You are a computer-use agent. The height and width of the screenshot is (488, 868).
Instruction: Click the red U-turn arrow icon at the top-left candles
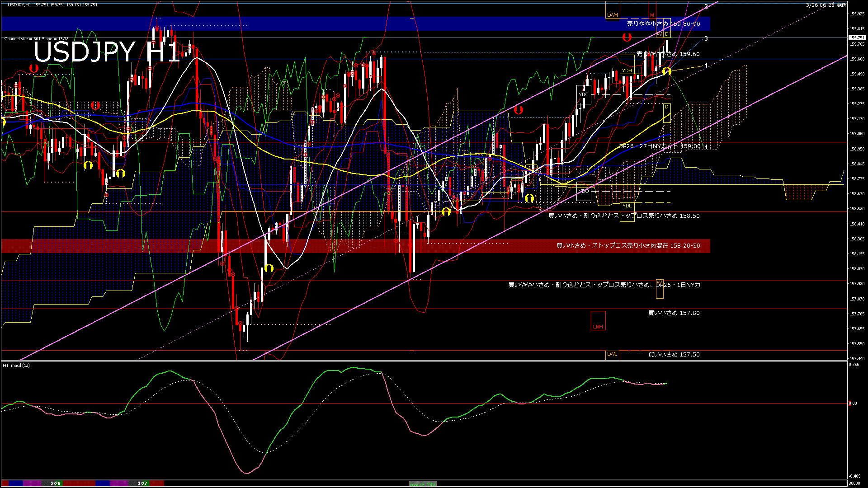point(34,68)
